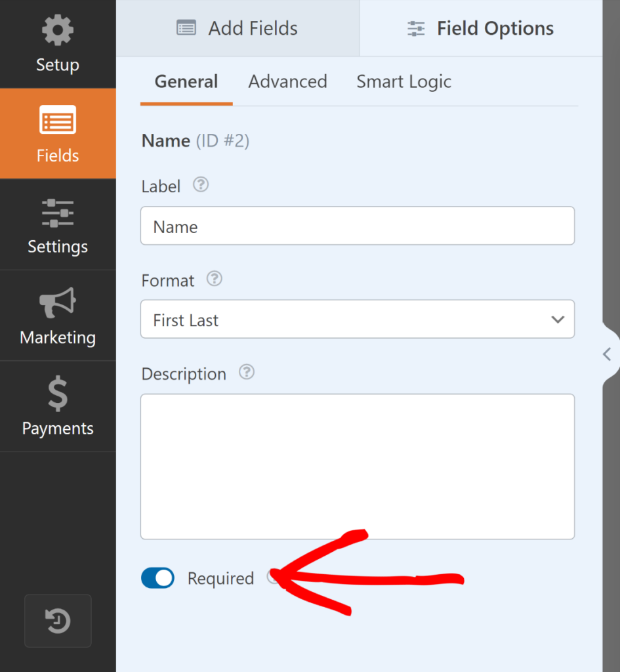Screen dimensions: 620x672
Task: Click inside the Label text field
Action: pos(358,225)
